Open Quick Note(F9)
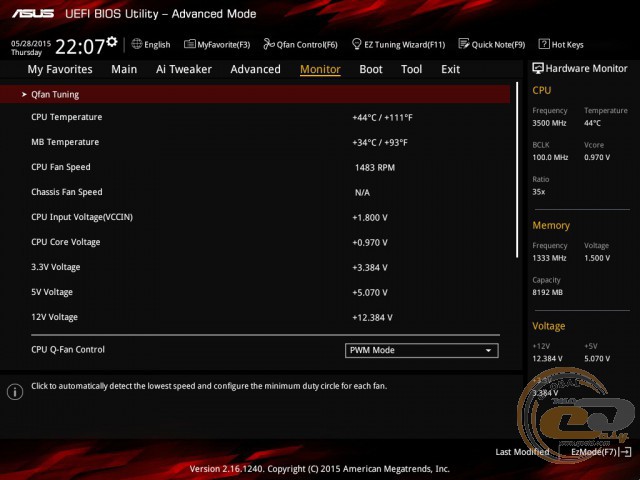Viewport: 640px width, 480px height. tap(498, 44)
